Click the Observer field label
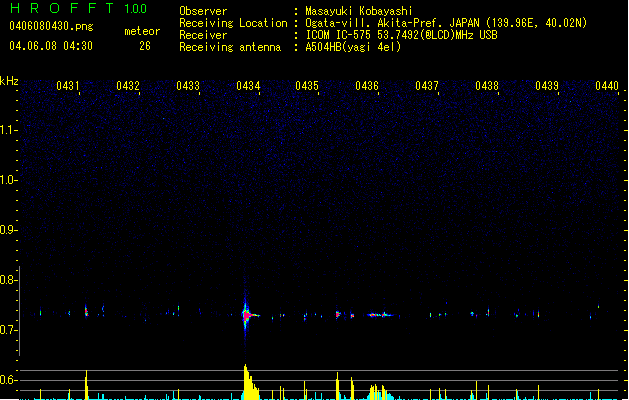 tap(203, 11)
